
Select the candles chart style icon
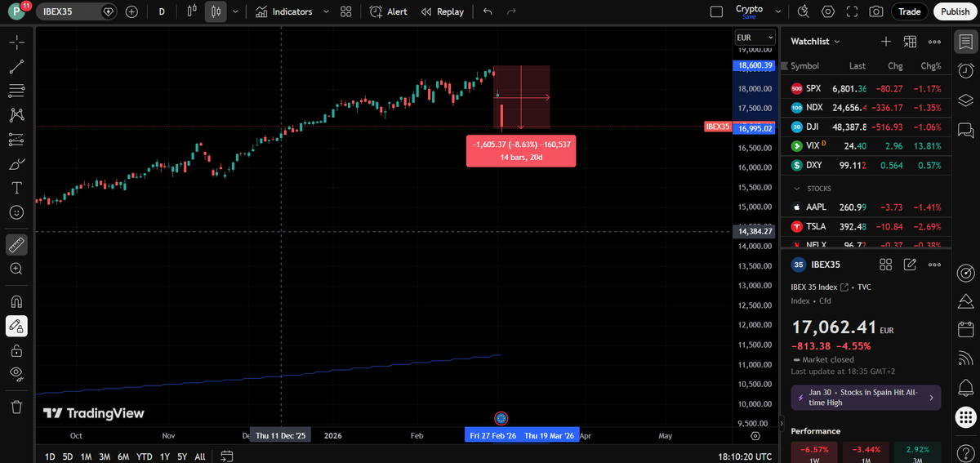[x=216, y=11]
